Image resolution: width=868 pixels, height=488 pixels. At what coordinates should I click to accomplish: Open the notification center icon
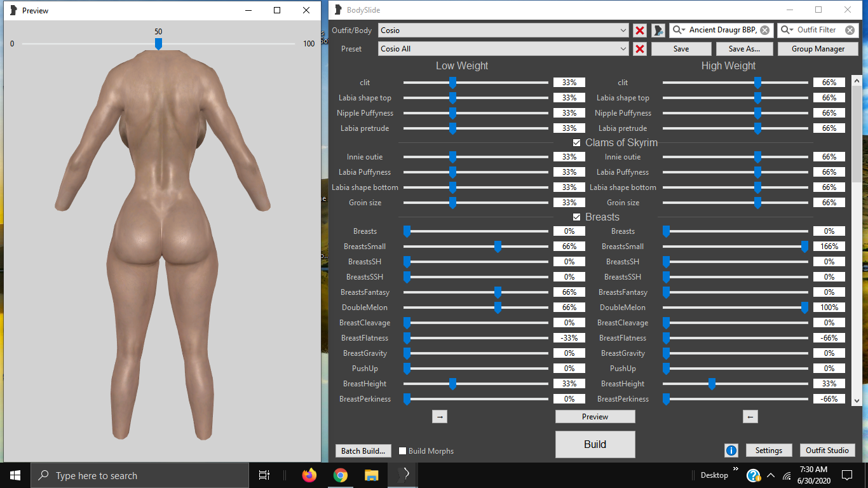click(846, 475)
